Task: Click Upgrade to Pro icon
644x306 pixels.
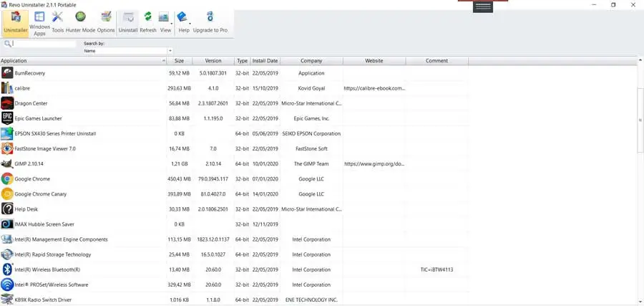Action: point(210,22)
